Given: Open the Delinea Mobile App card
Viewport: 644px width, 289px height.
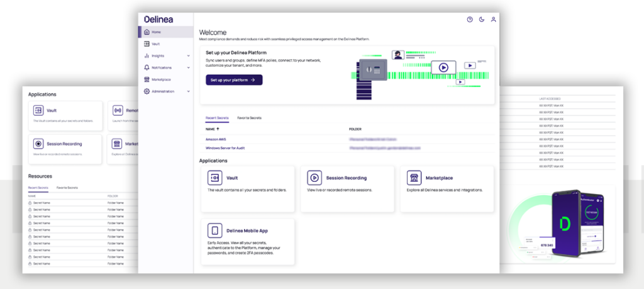Looking at the screenshot, I should [248, 242].
